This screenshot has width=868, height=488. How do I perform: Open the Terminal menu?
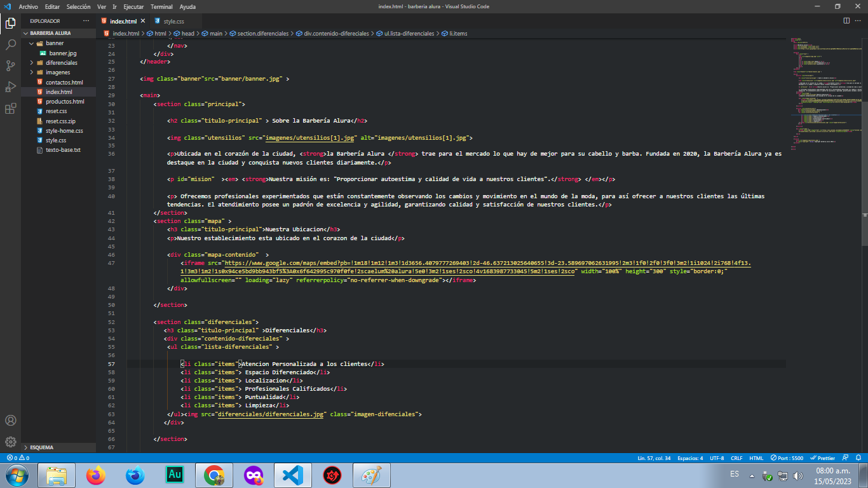point(161,6)
